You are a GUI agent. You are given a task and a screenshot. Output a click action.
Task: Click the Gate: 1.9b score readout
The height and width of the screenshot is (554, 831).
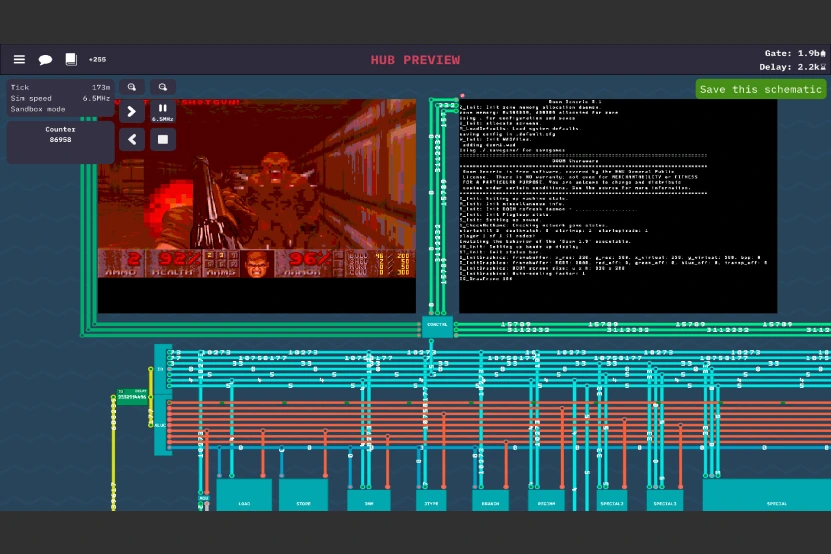(794, 53)
